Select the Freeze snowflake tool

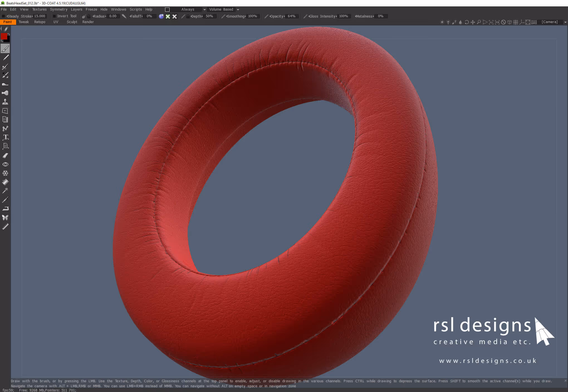5,173
